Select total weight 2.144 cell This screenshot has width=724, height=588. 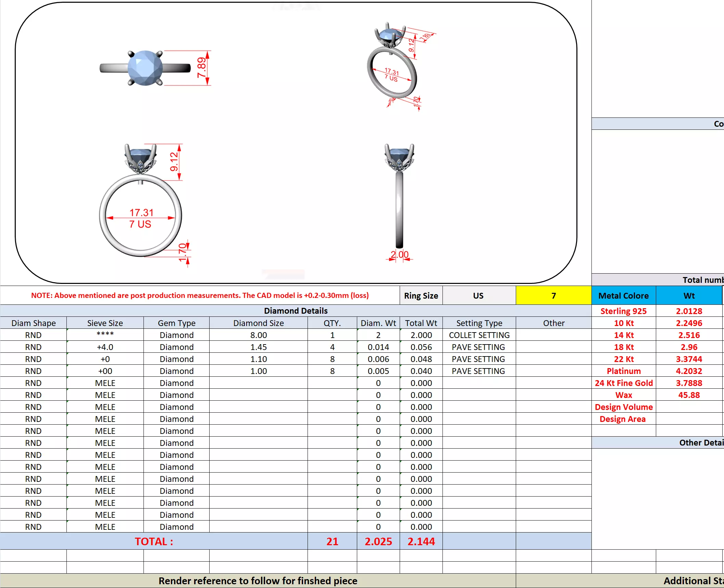pyautogui.click(x=421, y=541)
